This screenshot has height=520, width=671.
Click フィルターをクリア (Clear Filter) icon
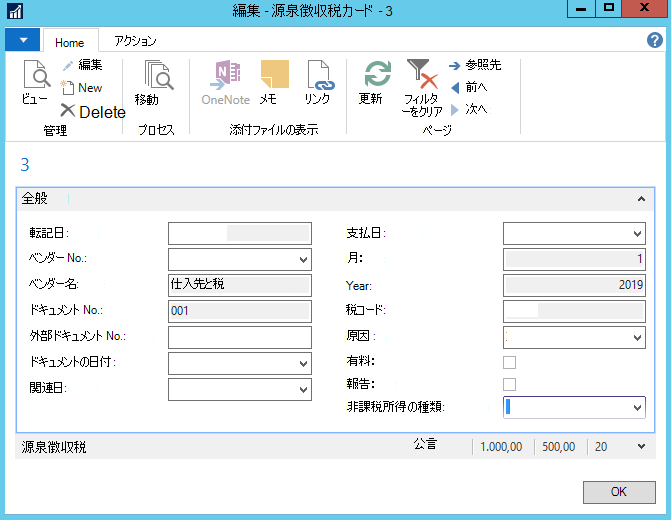tap(422, 74)
